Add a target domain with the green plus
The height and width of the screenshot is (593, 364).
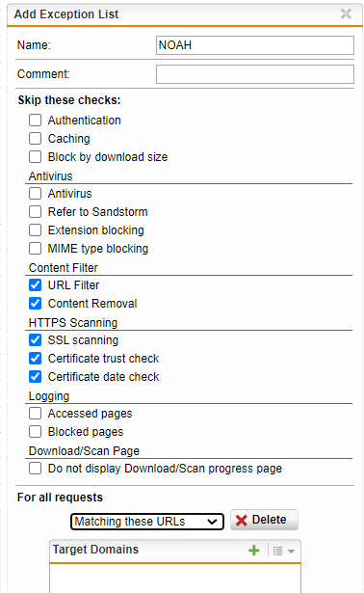(x=254, y=551)
